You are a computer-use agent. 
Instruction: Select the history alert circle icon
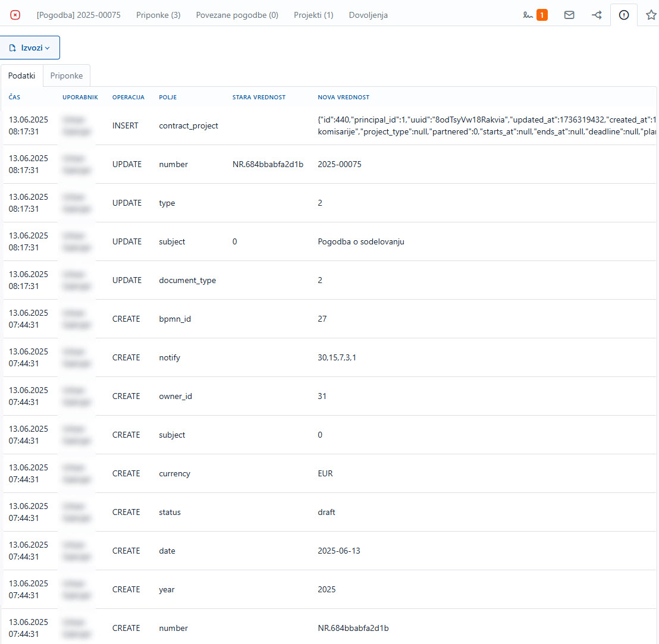(624, 15)
